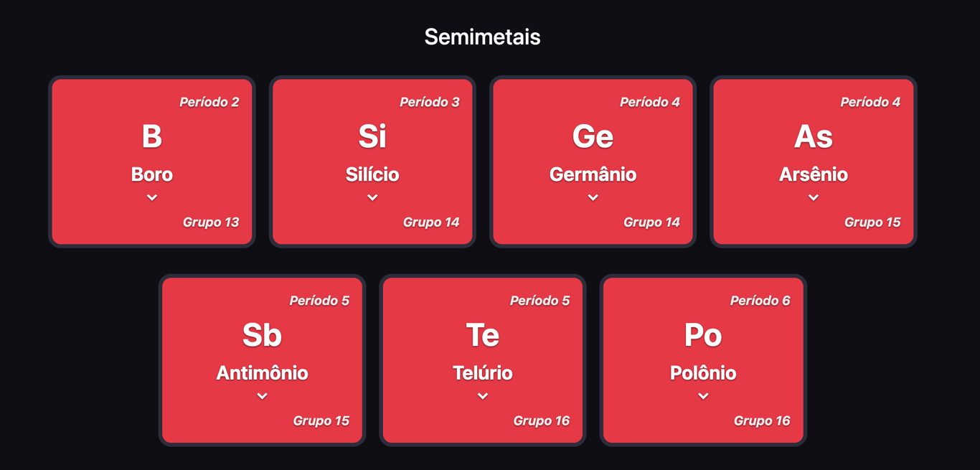Expand the Germânio details arrow
The height and width of the screenshot is (470, 980).
pyautogui.click(x=592, y=197)
